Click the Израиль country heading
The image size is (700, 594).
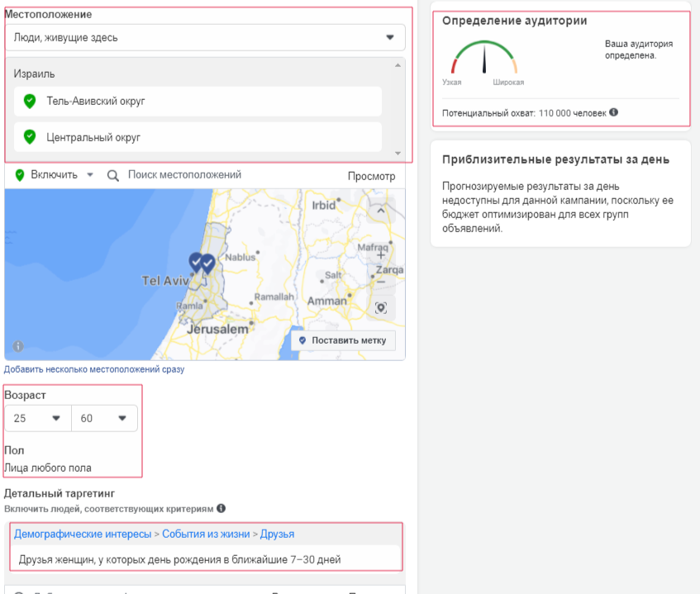pyautogui.click(x=34, y=74)
